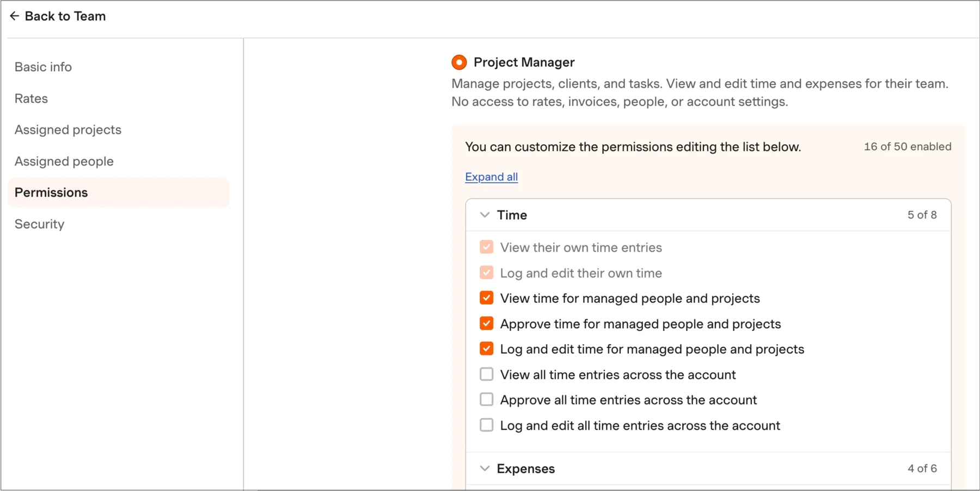Uncheck Approve time for managed people and projects
The width and height of the screenshot is (980, 491).
[486, 323]
